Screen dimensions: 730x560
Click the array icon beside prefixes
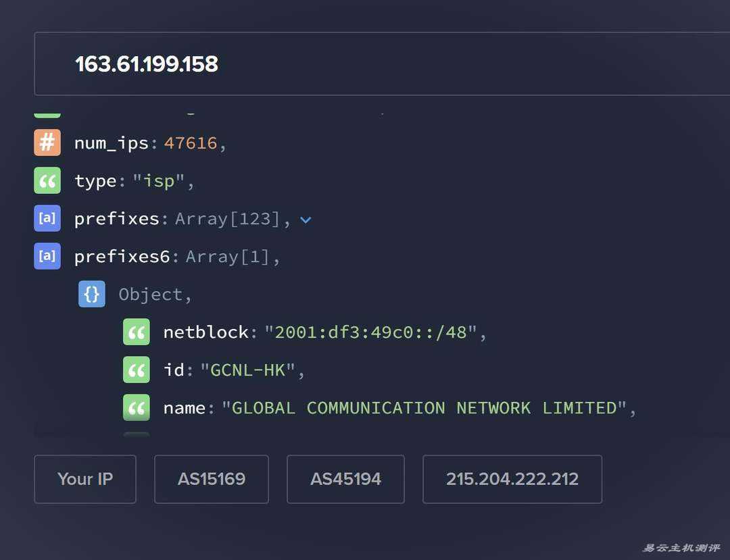47,219
